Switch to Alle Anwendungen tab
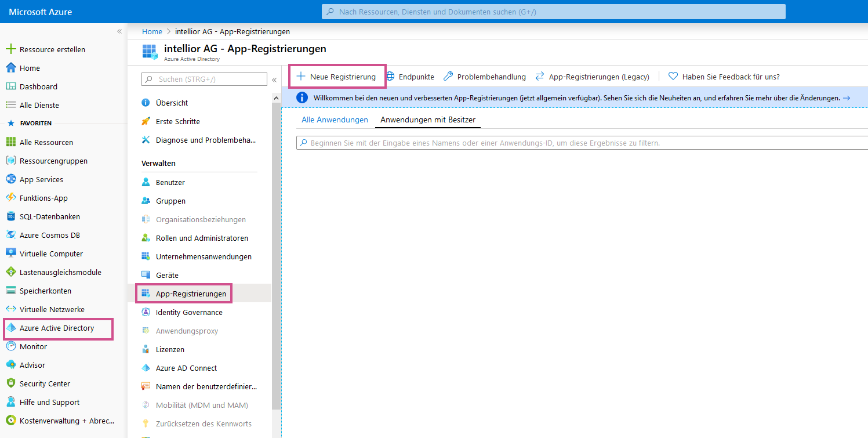 [x=335, y=120]
